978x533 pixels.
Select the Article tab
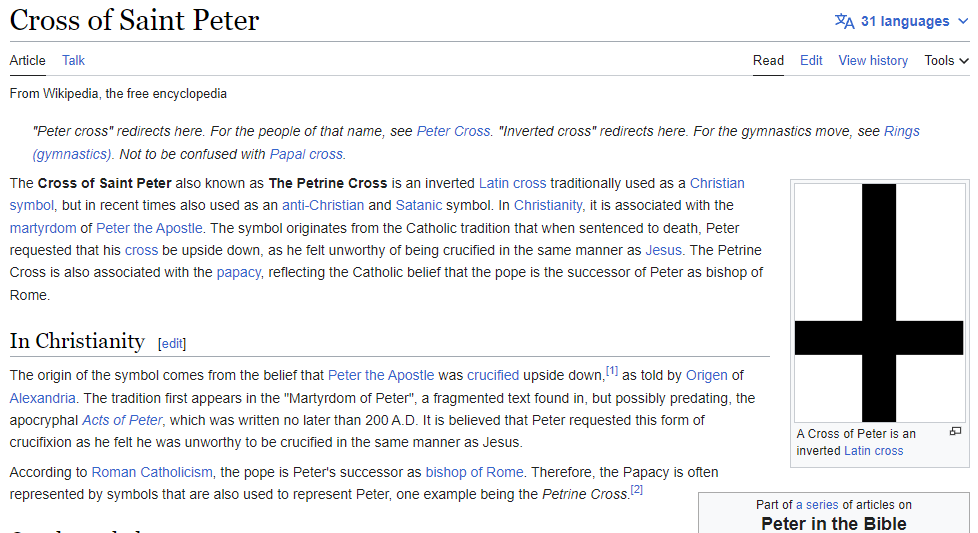[27, 60]
